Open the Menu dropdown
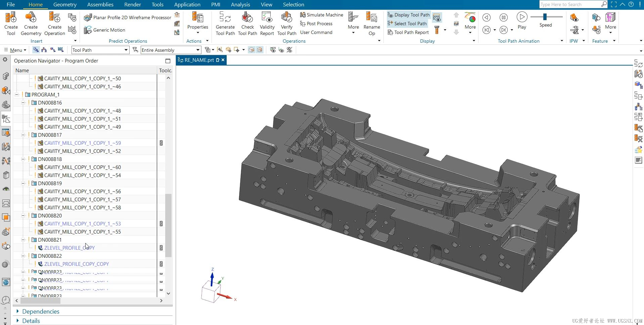The image size is (644, 325). [15, 50]
